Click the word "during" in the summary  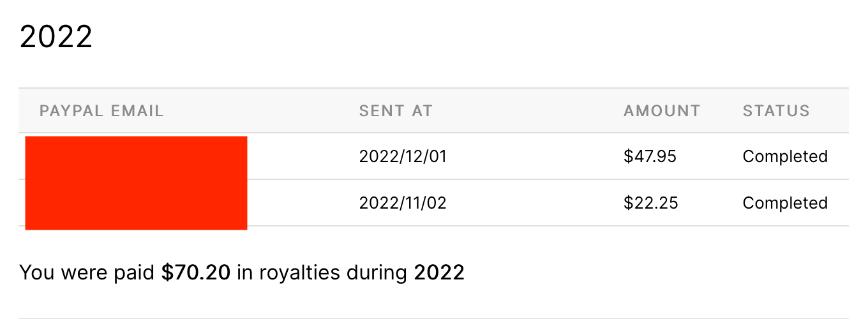click(377, 272)
